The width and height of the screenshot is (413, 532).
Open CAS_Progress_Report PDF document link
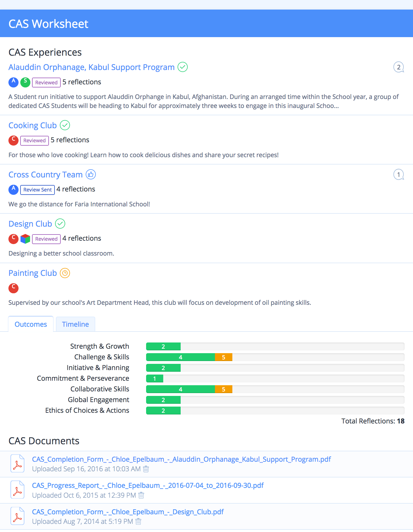[x=148, y=485]
